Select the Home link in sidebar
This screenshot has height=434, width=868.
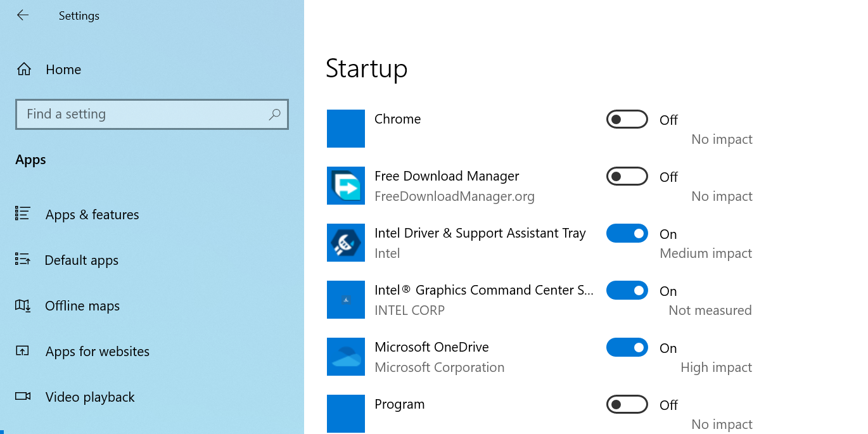pyautogui.click(x=63, y=70)
